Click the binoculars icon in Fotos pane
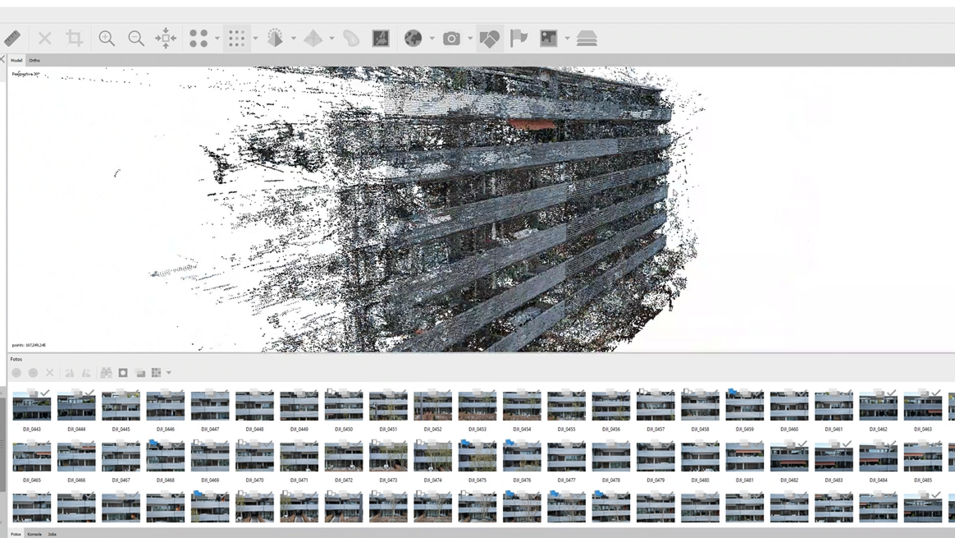 (x=106, y=373)
